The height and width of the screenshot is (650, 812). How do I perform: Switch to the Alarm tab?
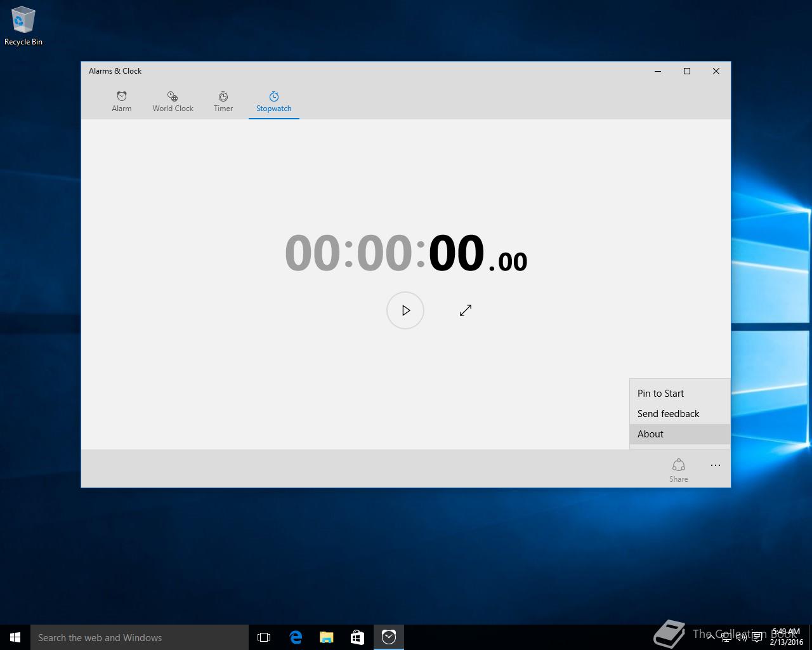[122, 102]
